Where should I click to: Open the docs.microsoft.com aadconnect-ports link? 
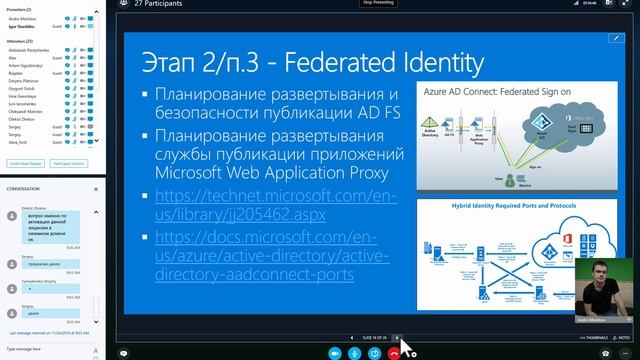tap(272, 256)
